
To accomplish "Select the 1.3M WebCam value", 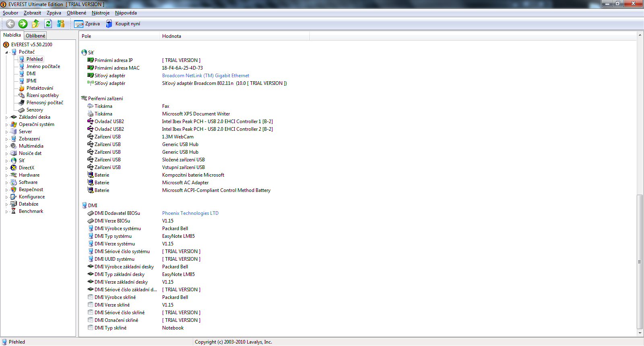I will pos(178,137).
